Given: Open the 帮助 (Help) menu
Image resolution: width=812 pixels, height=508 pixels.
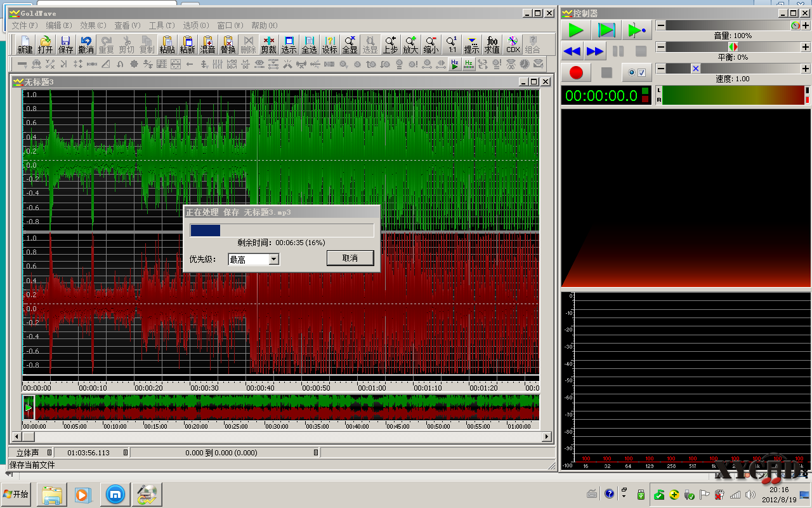Looking at the screenshot, I should pos(265,25).
